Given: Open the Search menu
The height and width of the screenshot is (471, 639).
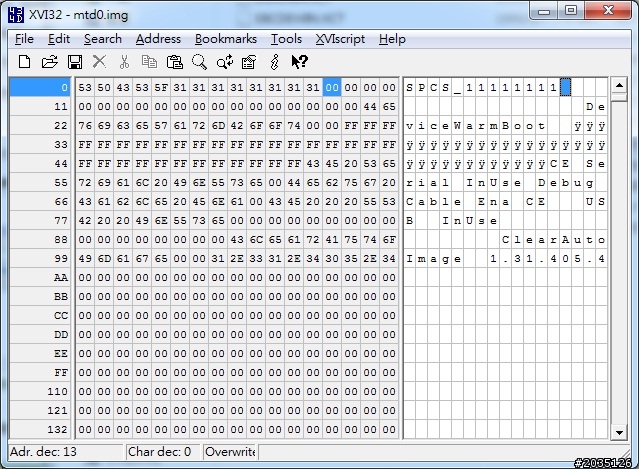Looking at the screenshot, I should coord(103,39).
